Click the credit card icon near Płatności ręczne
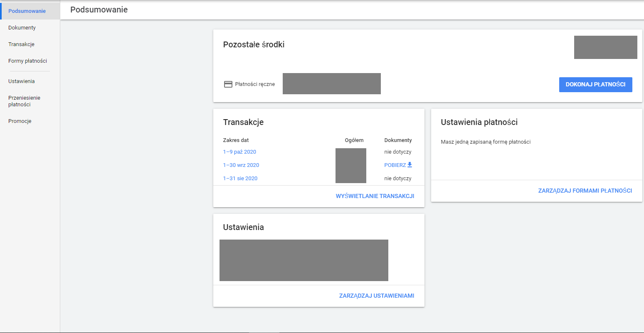Viewport: 644px width, 333px height. 228,84
